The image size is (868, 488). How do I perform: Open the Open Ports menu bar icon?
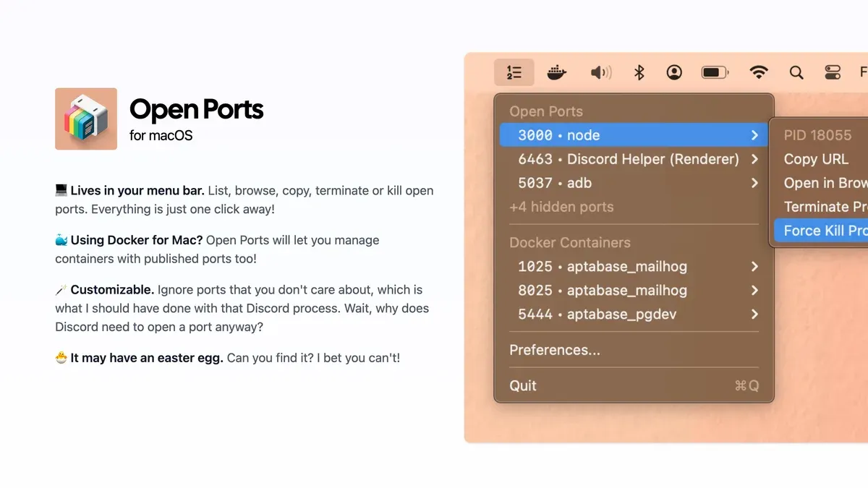click(x=514, y=72)
